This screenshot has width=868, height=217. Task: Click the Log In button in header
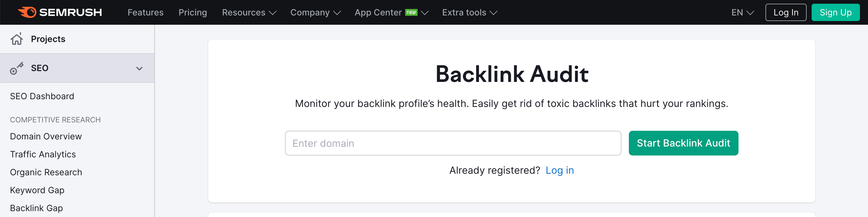(x=786, y=12)
